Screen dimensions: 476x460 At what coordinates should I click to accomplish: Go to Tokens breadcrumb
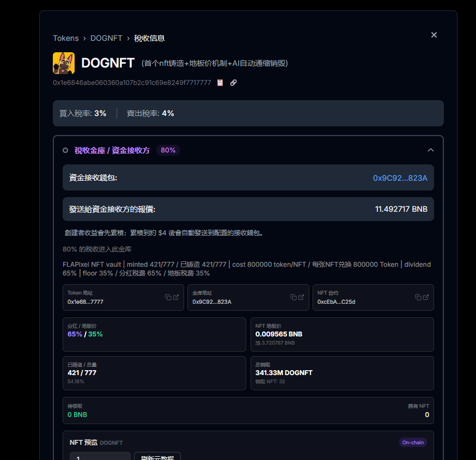[65, 38]
